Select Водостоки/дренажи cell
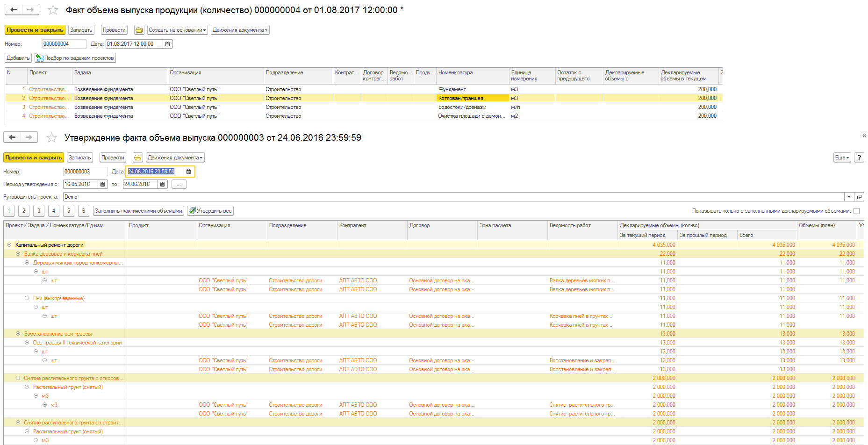Image resolution: width=868 pixels, height=445 pixels. (473, 107)
